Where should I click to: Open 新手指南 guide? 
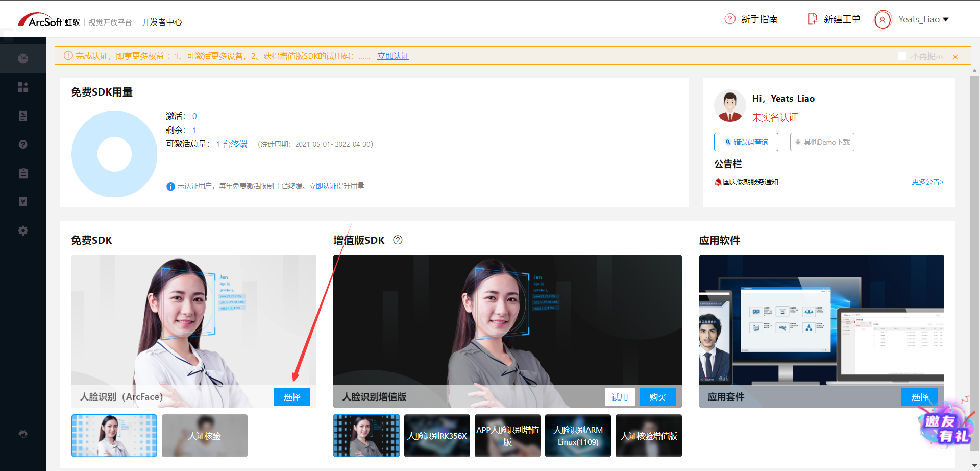coord(759,19)
